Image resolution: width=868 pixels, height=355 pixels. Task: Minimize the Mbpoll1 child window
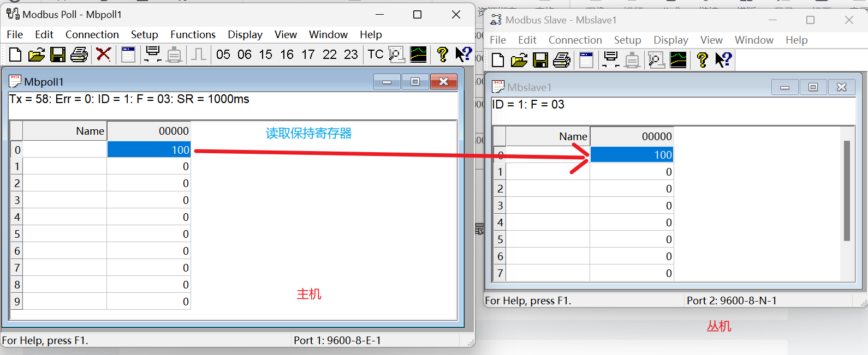[387, 82]
